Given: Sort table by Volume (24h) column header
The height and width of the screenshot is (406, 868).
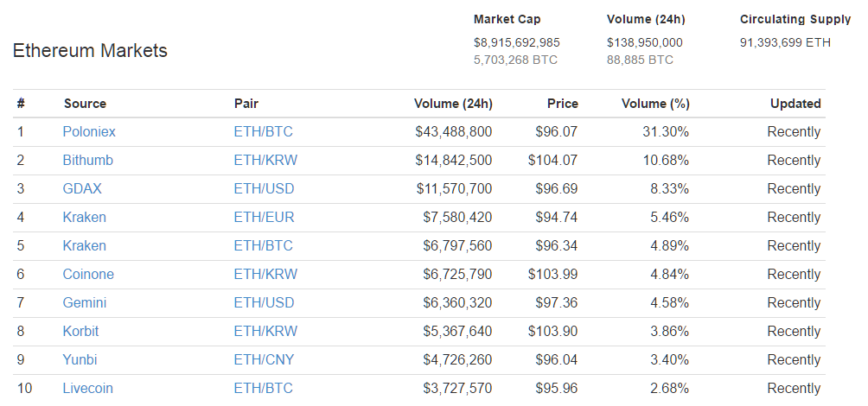Looking at the screenshot, I should pos(453,104).
